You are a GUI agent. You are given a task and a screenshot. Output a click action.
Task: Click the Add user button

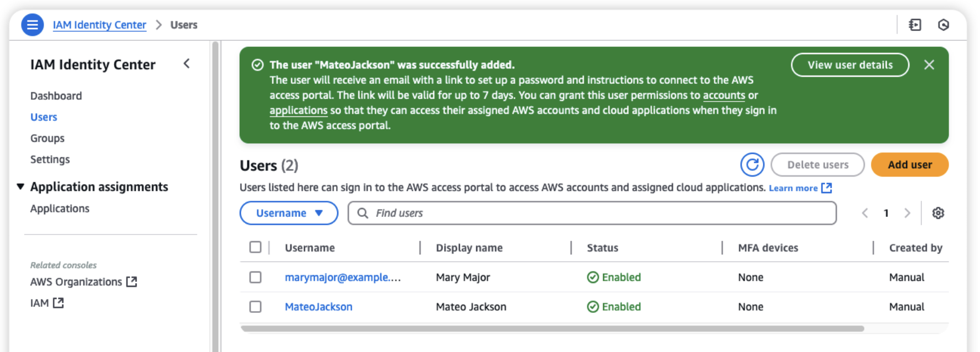(x=909, y=165)
